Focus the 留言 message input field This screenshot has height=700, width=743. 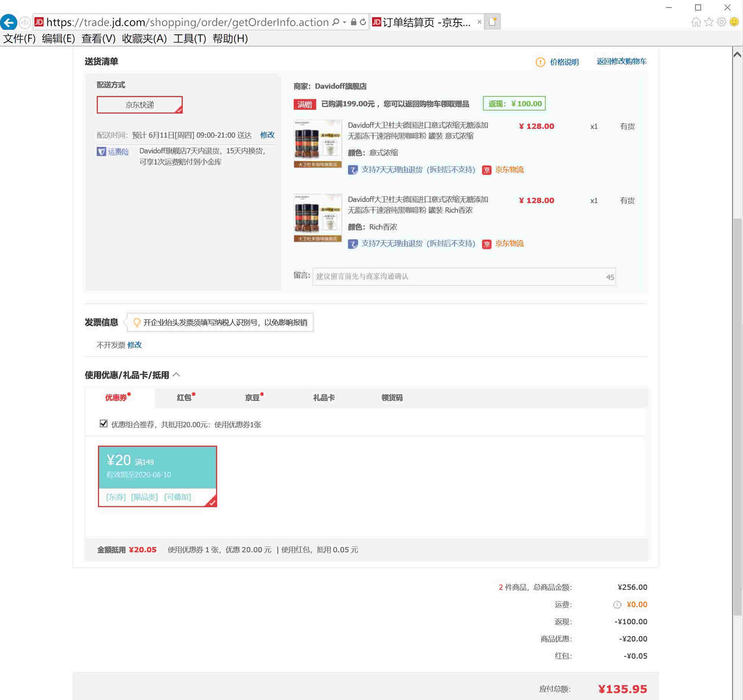tap(464, 277)
